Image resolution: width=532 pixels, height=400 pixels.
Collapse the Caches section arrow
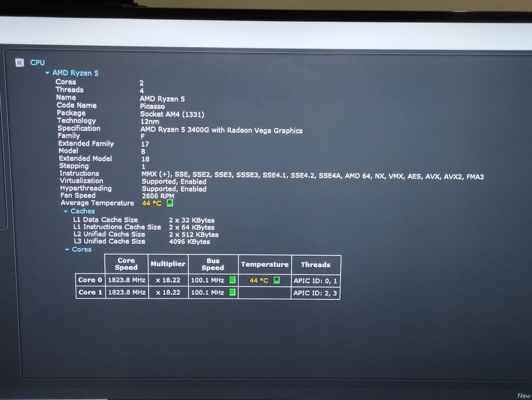click(65, 211)
